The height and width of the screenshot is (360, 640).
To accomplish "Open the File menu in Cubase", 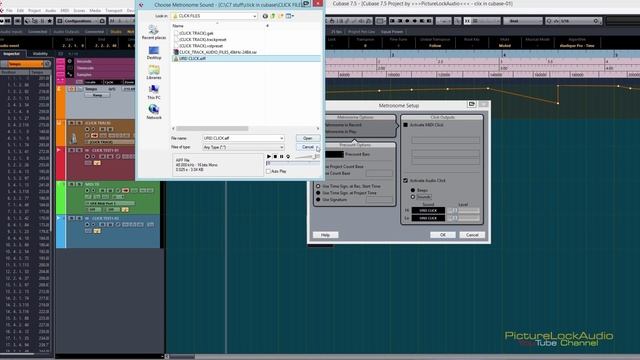I will (9, 10).
